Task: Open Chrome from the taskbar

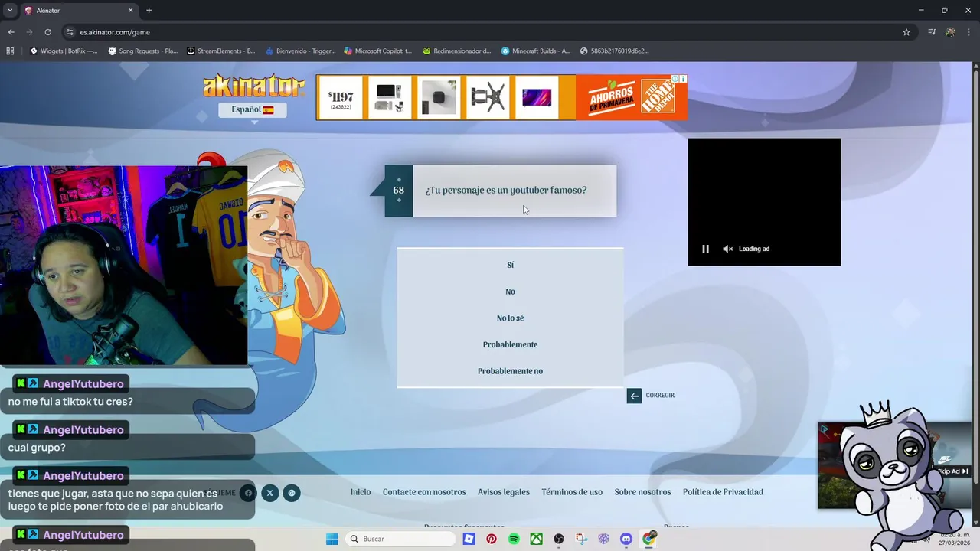Action: [649, 539]
